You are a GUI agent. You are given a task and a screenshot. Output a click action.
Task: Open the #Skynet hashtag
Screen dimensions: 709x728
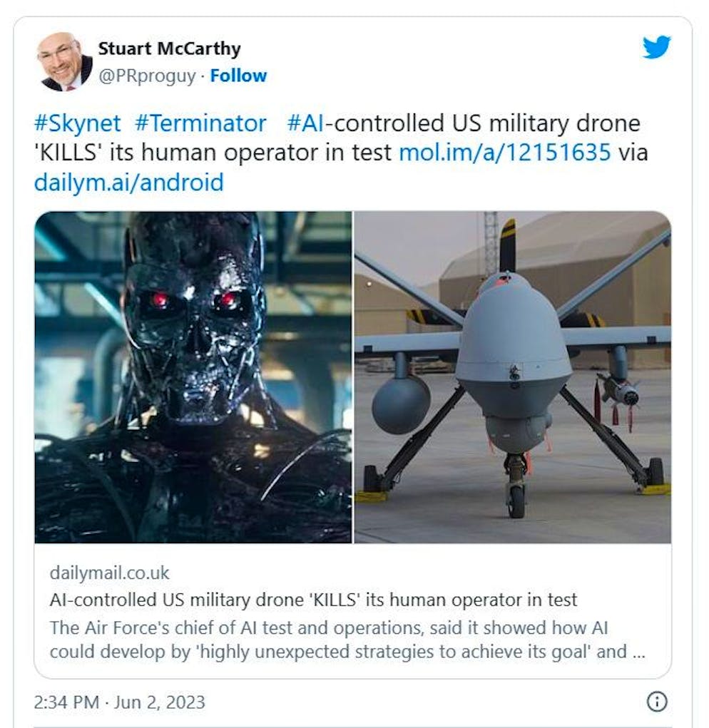coord(78,123)
